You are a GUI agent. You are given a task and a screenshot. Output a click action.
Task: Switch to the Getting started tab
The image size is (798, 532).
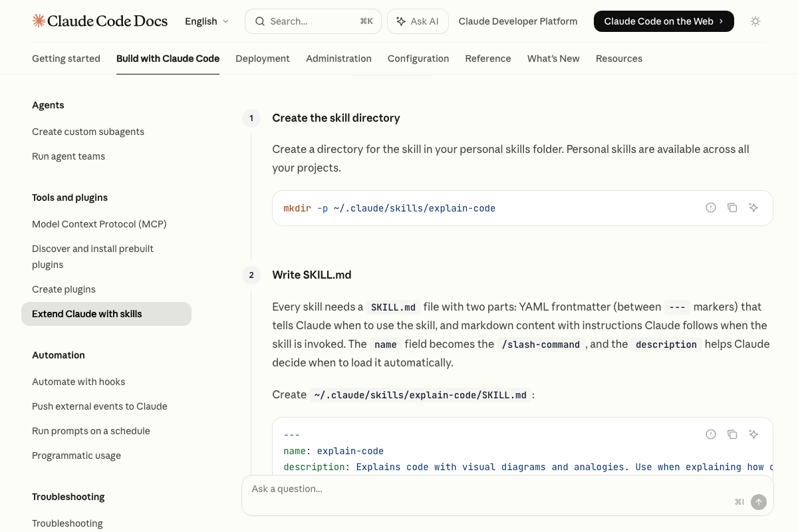[x=66, y=59]
